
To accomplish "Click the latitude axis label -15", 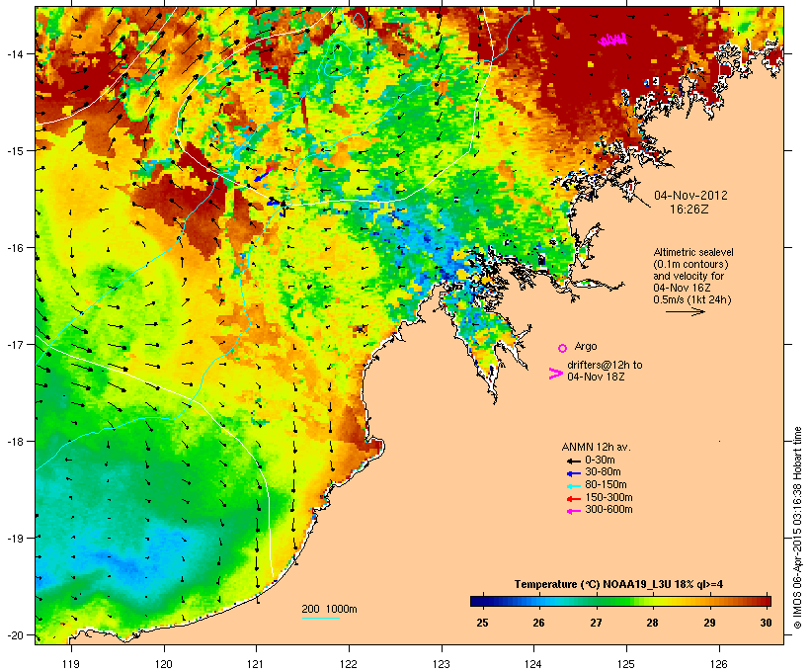I will click(x=15, y=151).
